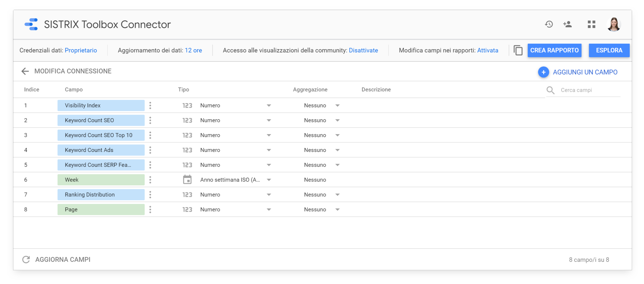Viewport: 644px width, 284px height.
Task: Sort by Indice column header
Action: (x=31, y=90)
